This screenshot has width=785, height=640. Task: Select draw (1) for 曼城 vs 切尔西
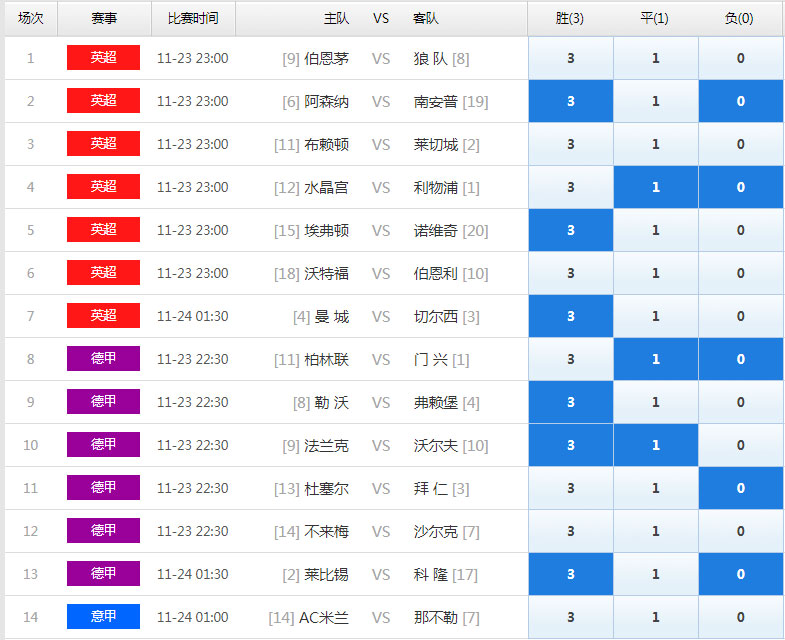(656, 316)
